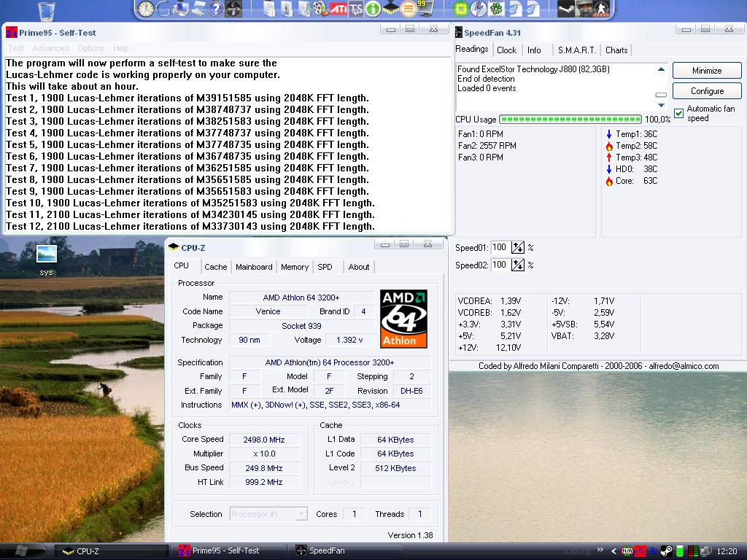Launch the Counter-Strike soldier silhouette dock icon

601,9
